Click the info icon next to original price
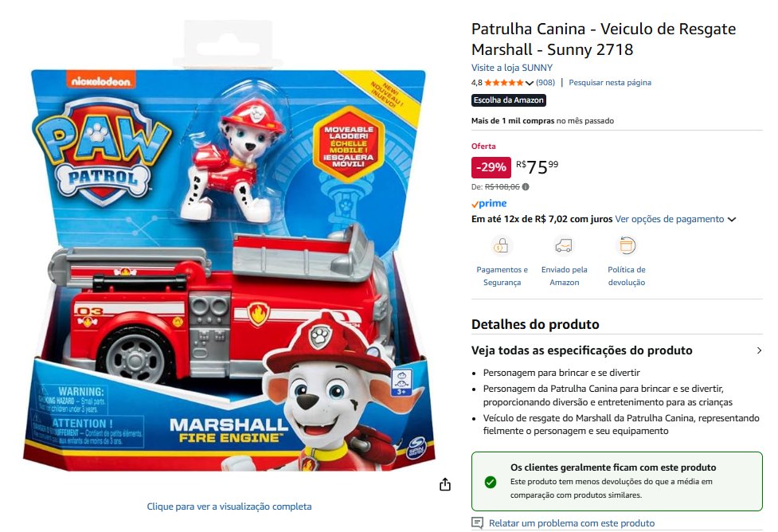The width and height of the screenshot is (778, 532). (526, 186)
